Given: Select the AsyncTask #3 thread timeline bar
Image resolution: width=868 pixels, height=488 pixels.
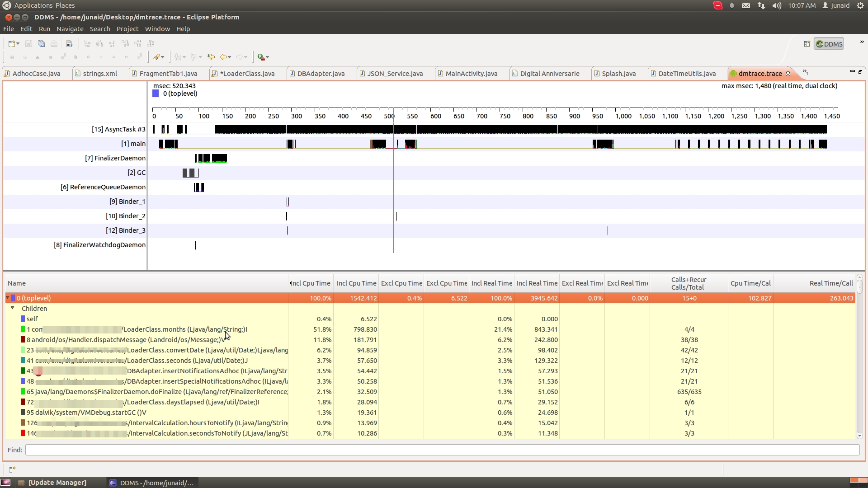Looking at the screenshot, I should click(x=490, y=130).
